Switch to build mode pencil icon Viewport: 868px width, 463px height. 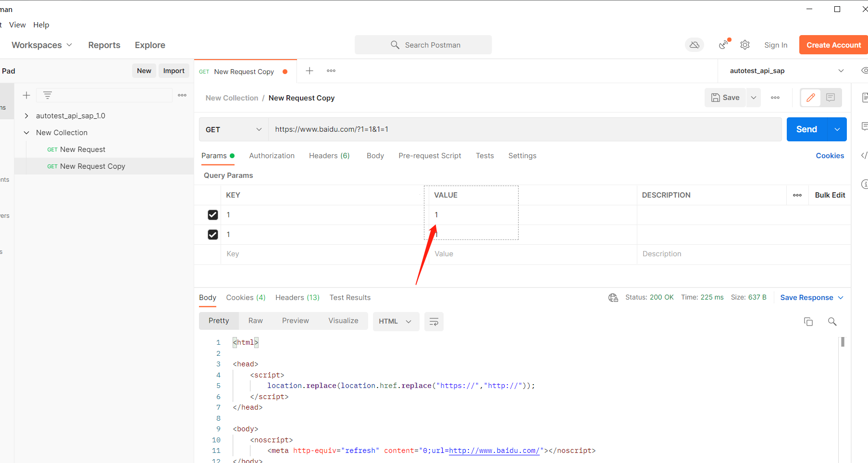click(x=811, y=98)
